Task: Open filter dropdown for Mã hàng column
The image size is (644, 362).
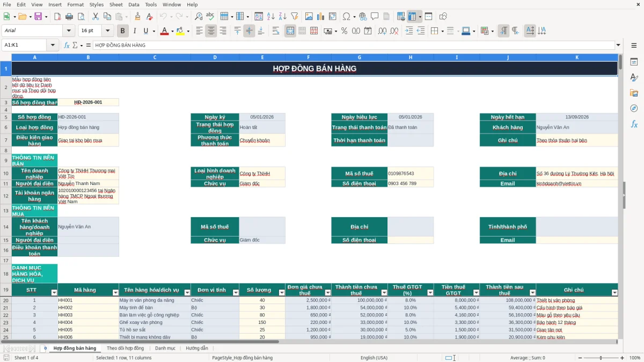Action: tap(115, 292)
